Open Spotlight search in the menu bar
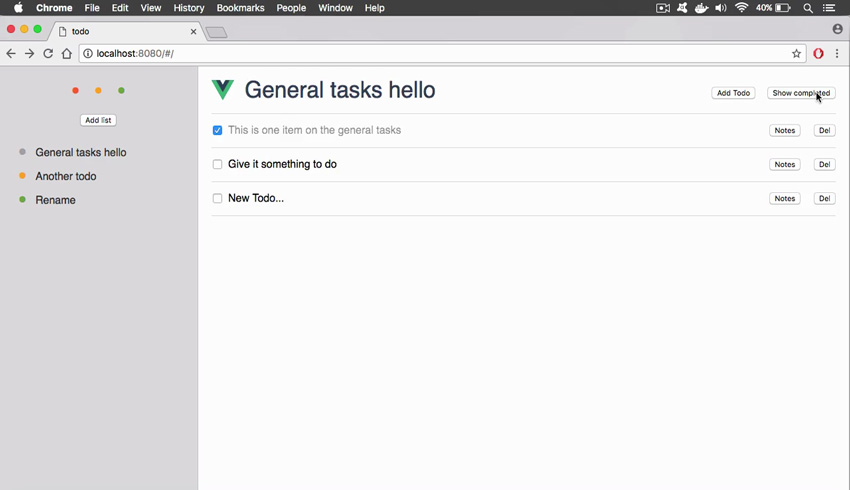 click(808, 8)
